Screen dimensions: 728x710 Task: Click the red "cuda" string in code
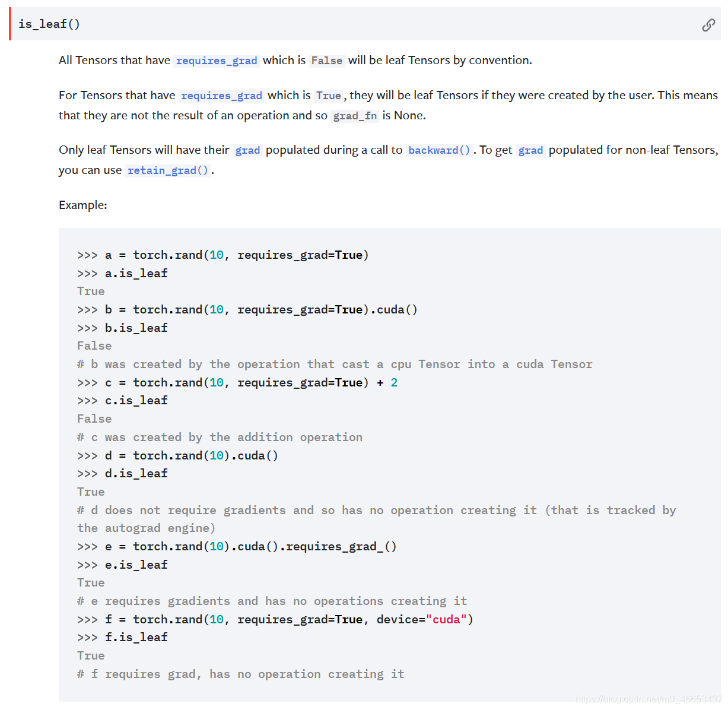coord(446,619)
